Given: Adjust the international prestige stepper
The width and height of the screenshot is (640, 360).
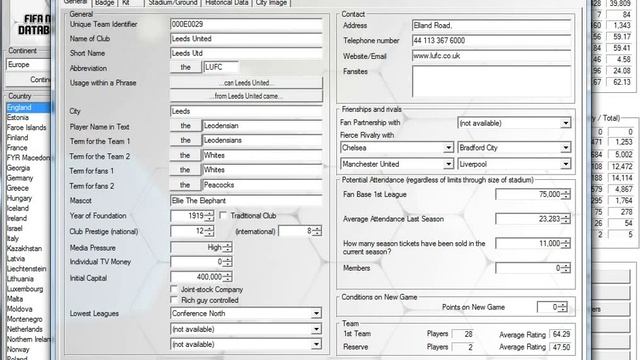Looking at the screenshot, I should coord(317,231).
